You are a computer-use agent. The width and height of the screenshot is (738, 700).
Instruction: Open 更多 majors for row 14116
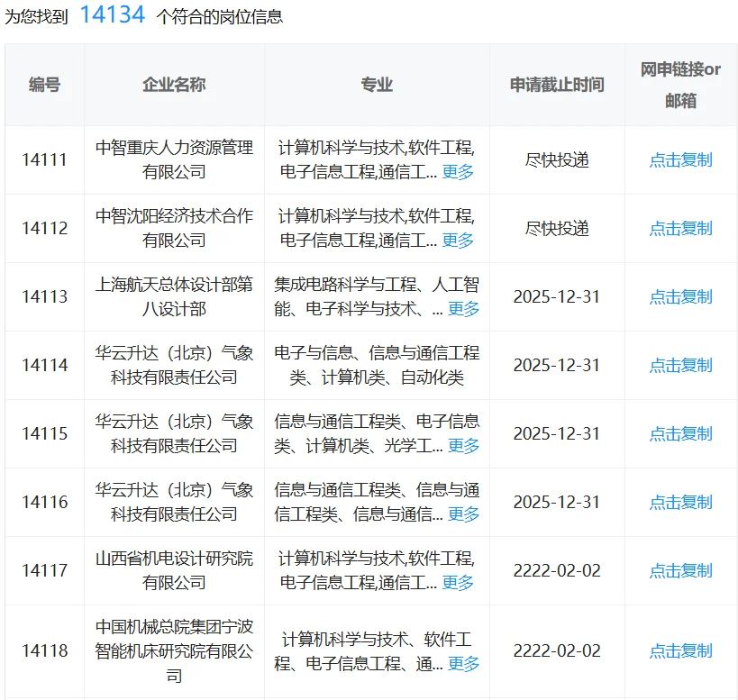(463, 514)
